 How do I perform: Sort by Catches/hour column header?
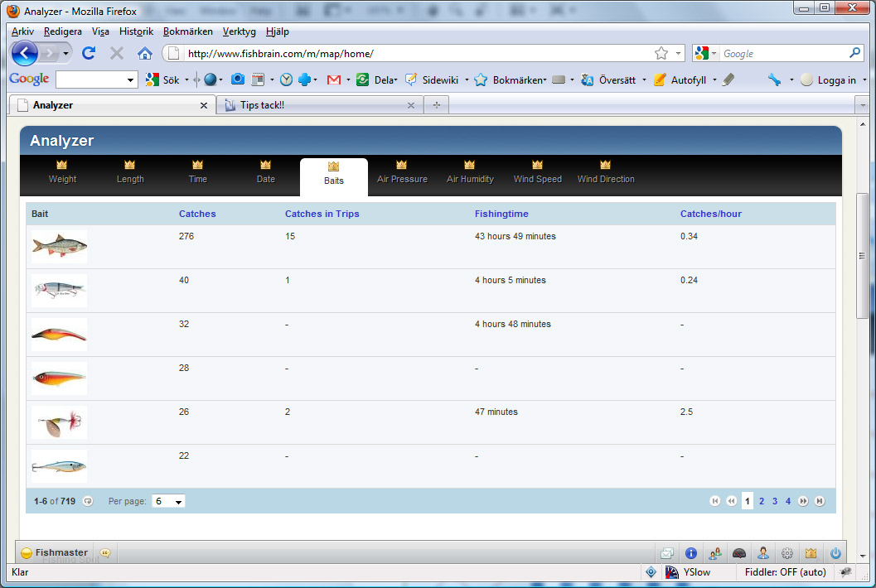click(710, 214)
